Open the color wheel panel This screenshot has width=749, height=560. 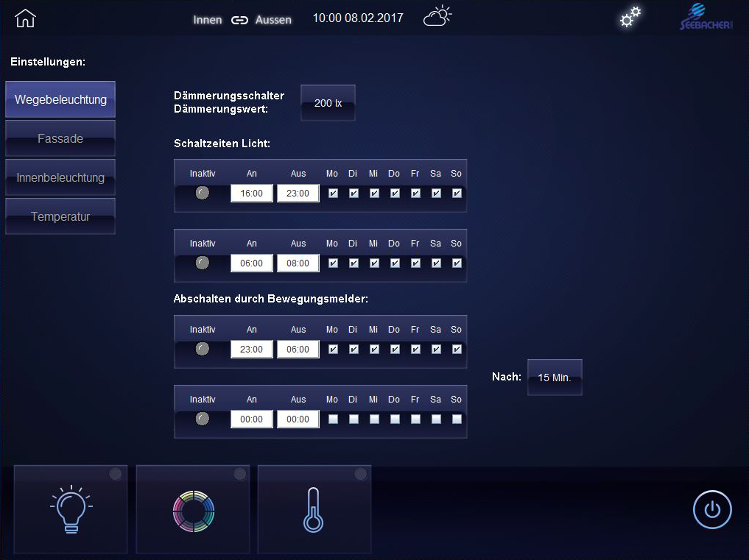pos(193,509)
